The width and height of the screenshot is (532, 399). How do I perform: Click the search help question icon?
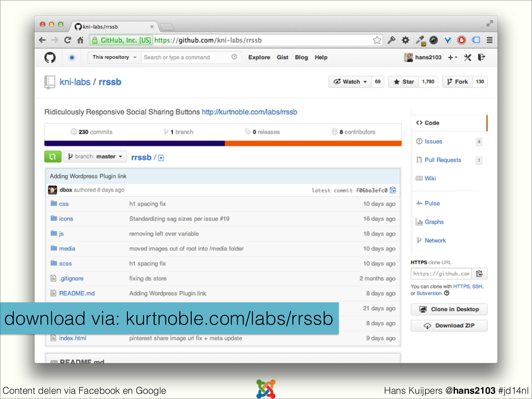[234, 57]
